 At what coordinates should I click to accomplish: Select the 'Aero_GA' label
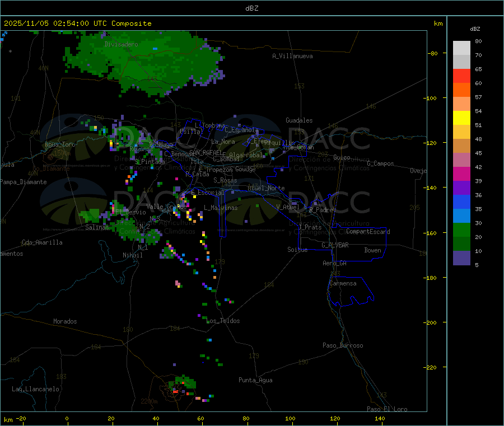coord(335,263)
